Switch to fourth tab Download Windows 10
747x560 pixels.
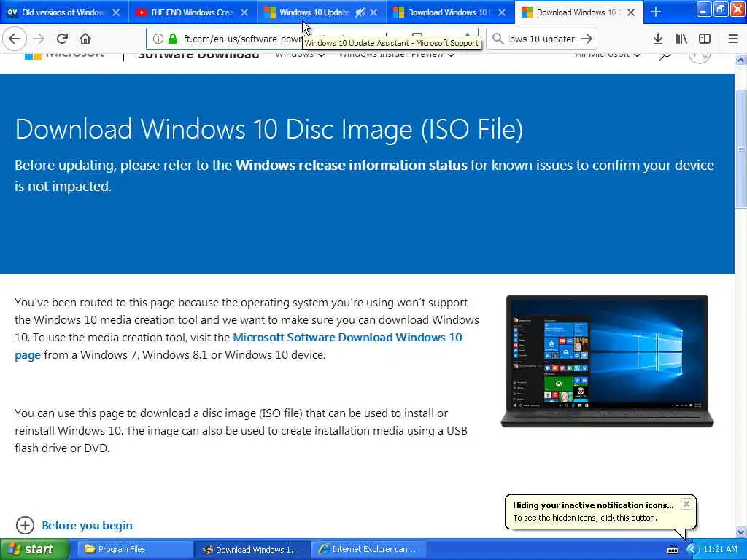[x=450, y=12]
